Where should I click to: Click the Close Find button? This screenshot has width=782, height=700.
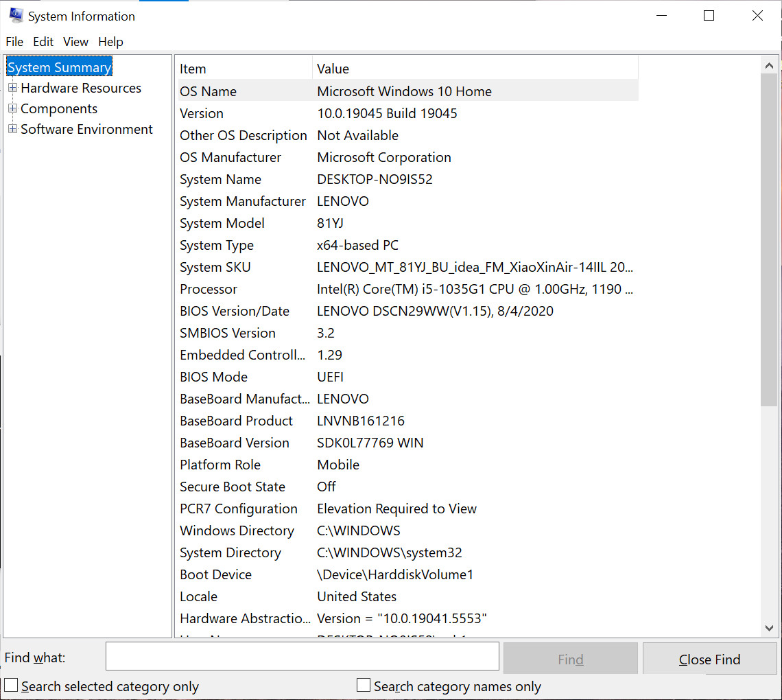pos(710,659)
